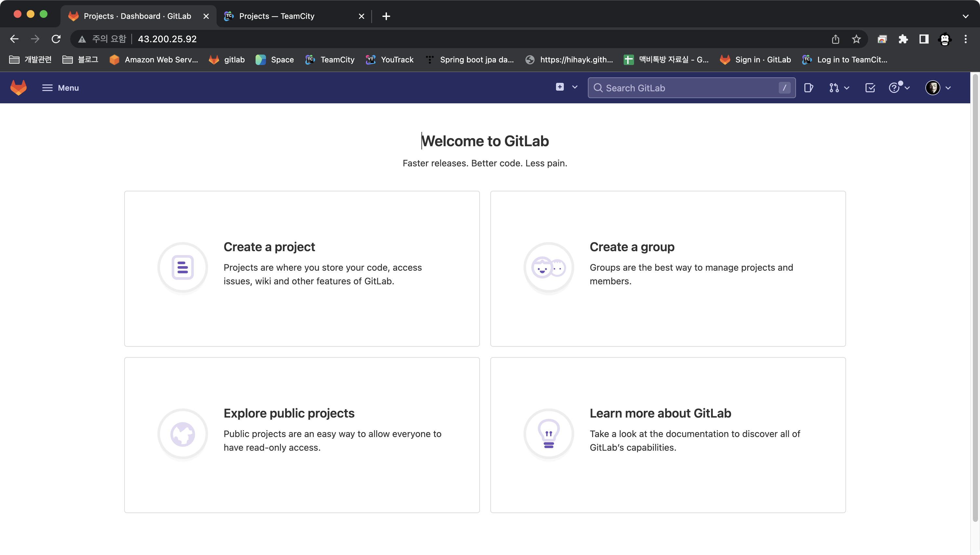
Task: Open Explore public projects heading
Action: (289, 413)
